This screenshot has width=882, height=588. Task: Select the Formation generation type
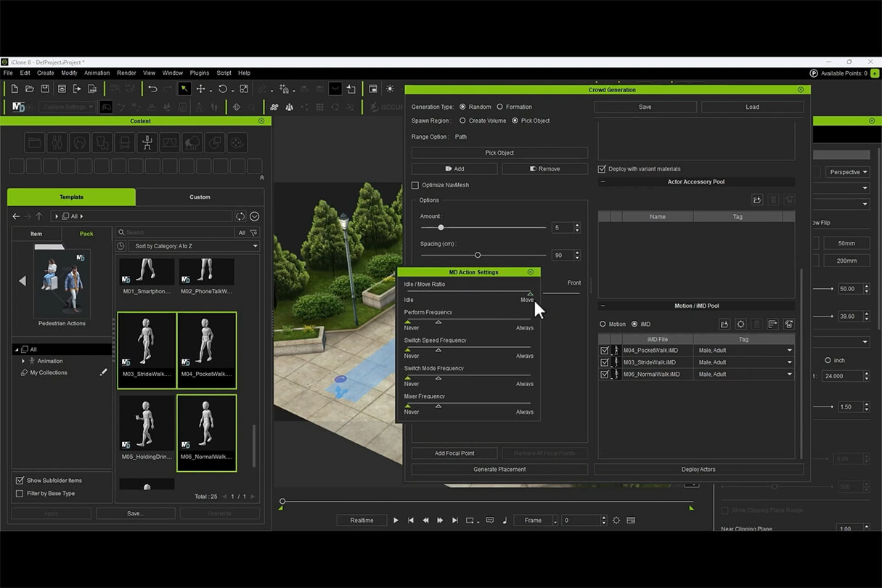tap(499, 107)
